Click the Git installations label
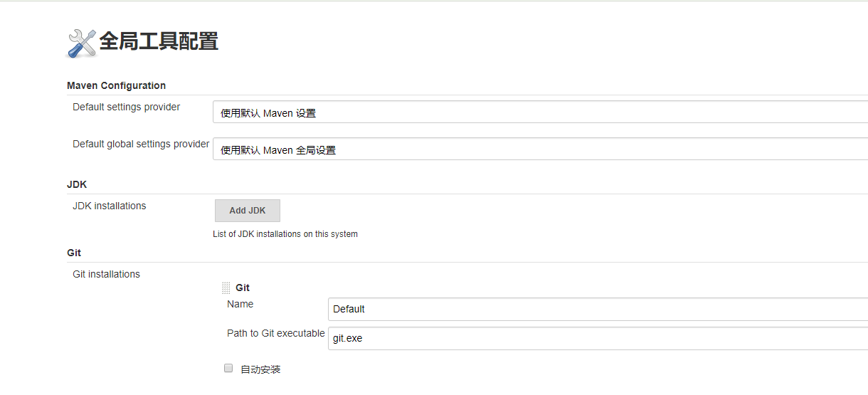 (107, 274)
